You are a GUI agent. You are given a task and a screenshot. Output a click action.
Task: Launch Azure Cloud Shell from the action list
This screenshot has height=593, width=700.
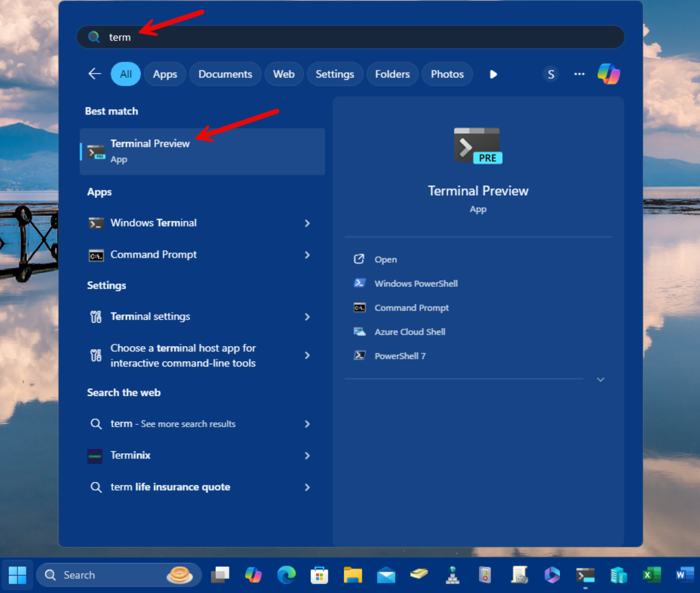[x=410, y=332]
